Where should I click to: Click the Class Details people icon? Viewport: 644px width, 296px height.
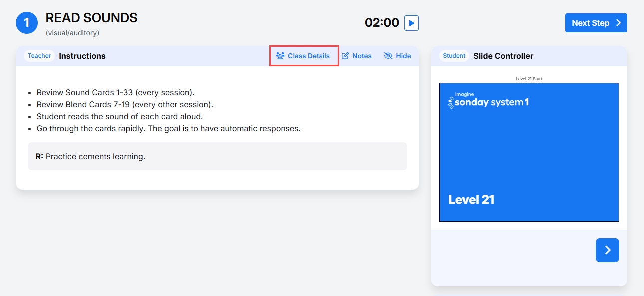tap(280, 56)
